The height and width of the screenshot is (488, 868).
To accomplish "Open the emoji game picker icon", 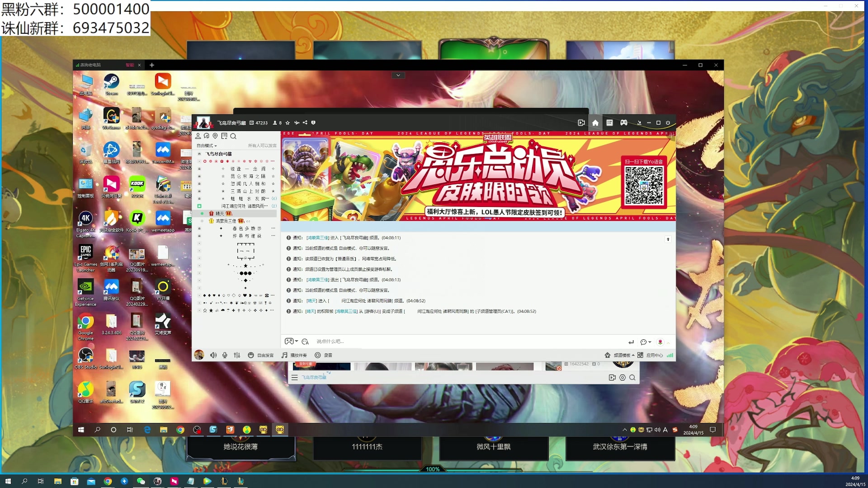I will [289, 342].
